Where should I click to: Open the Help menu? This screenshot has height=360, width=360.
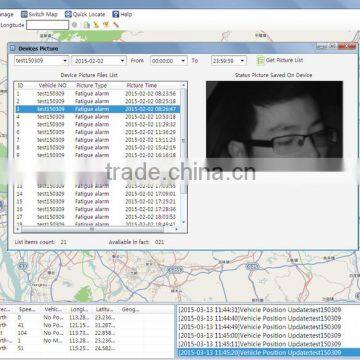[x=122, y=14]
